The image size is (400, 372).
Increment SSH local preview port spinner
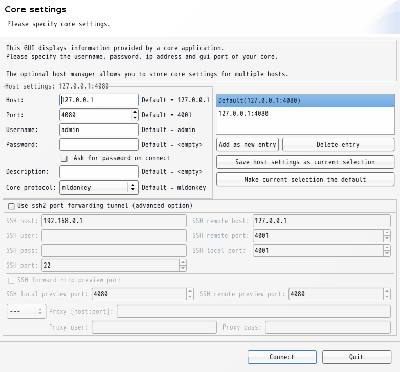pyautogui.click(x=190, y=291)
